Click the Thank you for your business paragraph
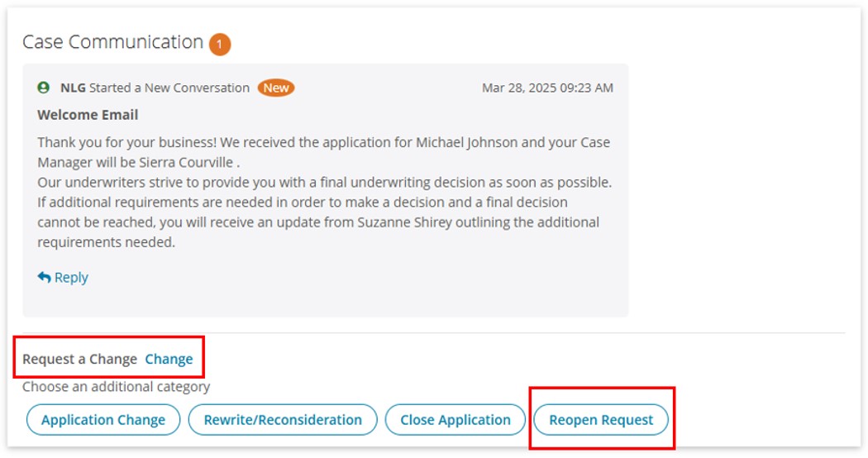 click(324, 152)
